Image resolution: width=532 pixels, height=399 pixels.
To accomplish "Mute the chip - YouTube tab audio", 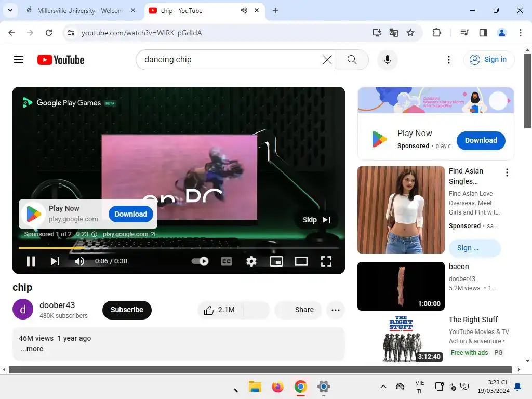I will point(244,10).
